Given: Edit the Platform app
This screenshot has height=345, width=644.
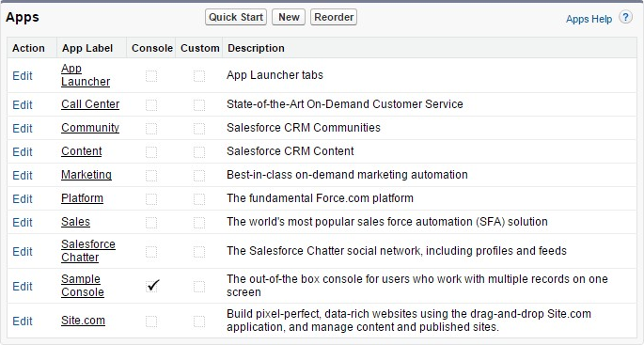Looking at the screenshot, I should pos(23,198).
